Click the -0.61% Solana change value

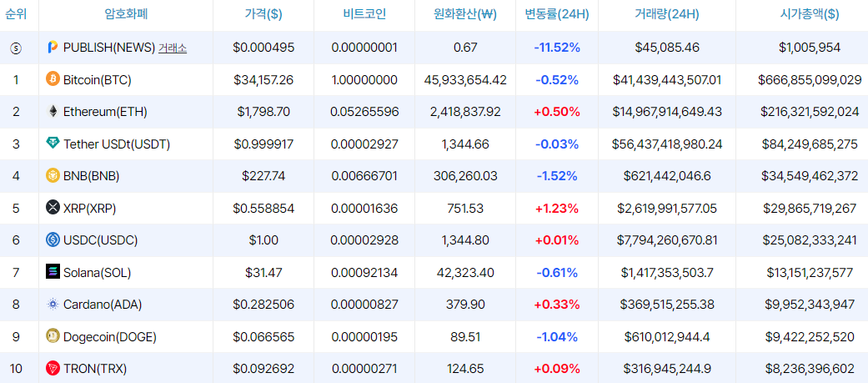click(557, 272)
